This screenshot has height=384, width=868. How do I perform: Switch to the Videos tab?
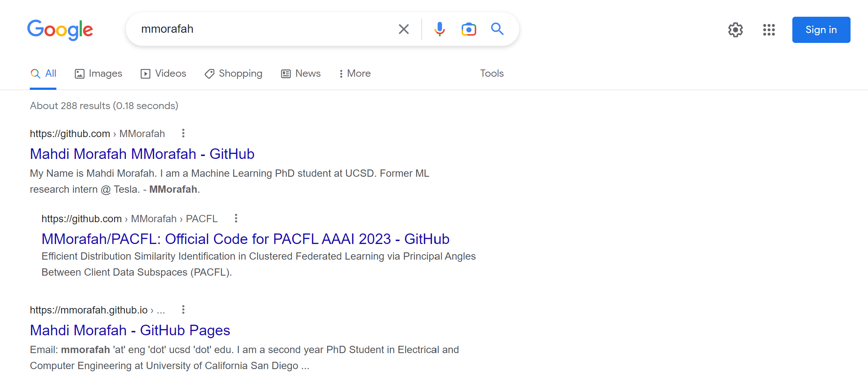point(163,73)
